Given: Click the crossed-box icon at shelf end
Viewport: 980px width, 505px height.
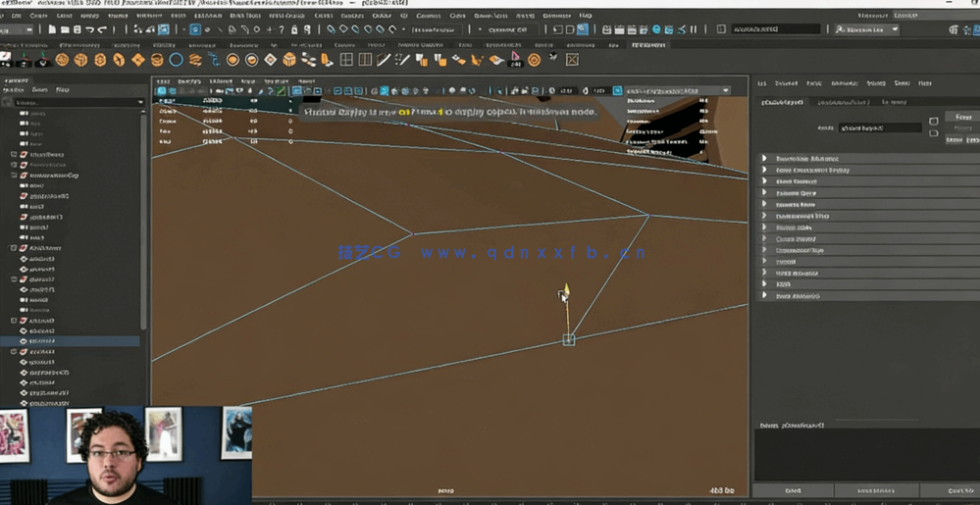Looking at the screenshot, I should tap(572, 60).
